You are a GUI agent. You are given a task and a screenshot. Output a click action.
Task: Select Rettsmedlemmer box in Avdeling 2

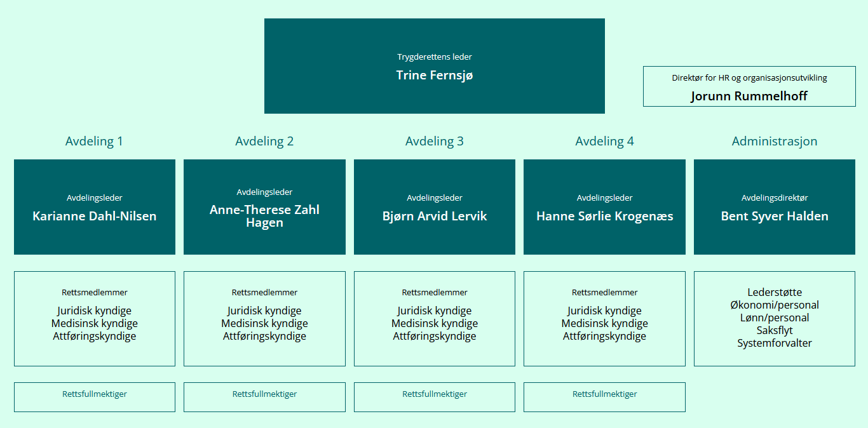(x=264, y=318)
